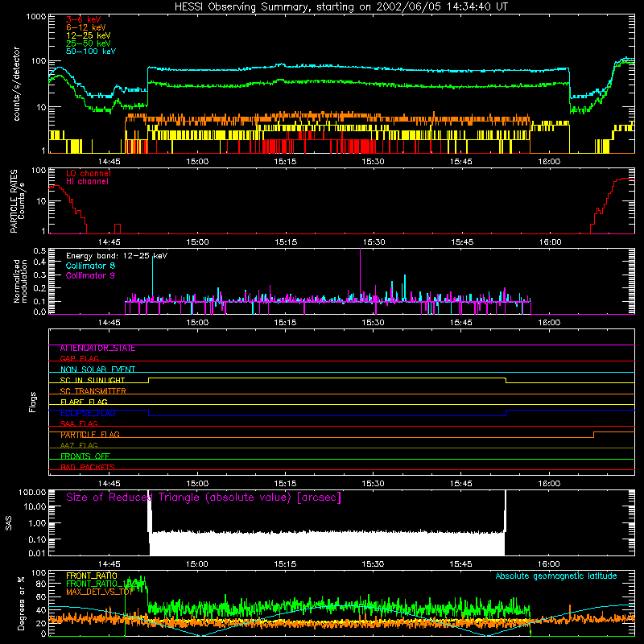Click the 'Degrees or %' axis label
Viewport: 644px width, 644px height.
21,603
